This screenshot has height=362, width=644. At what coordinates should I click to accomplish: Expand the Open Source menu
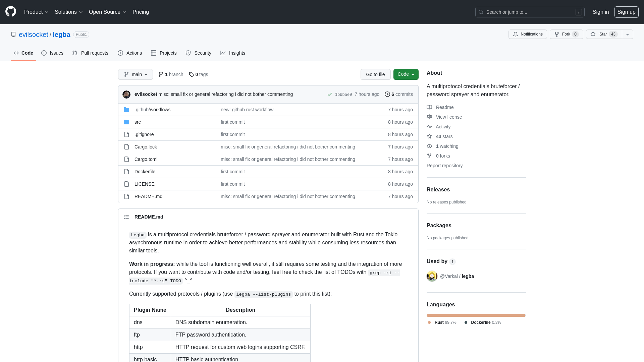[108, 12]
